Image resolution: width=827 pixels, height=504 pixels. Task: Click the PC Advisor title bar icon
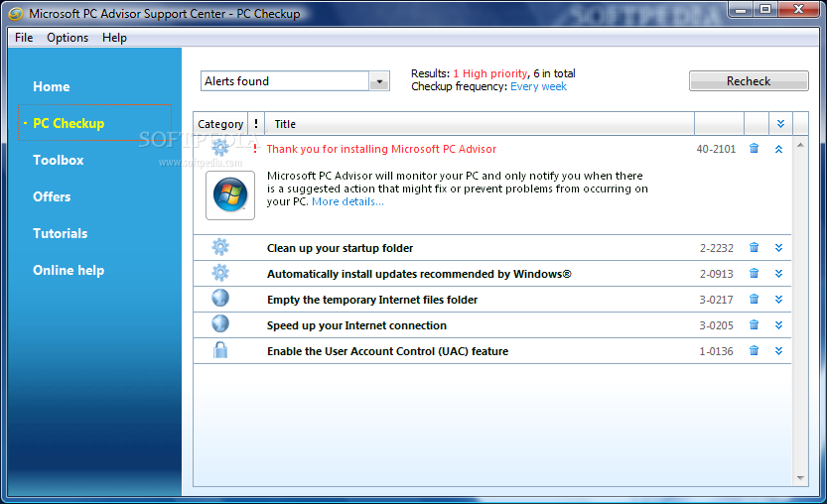[x=16, y=14]
